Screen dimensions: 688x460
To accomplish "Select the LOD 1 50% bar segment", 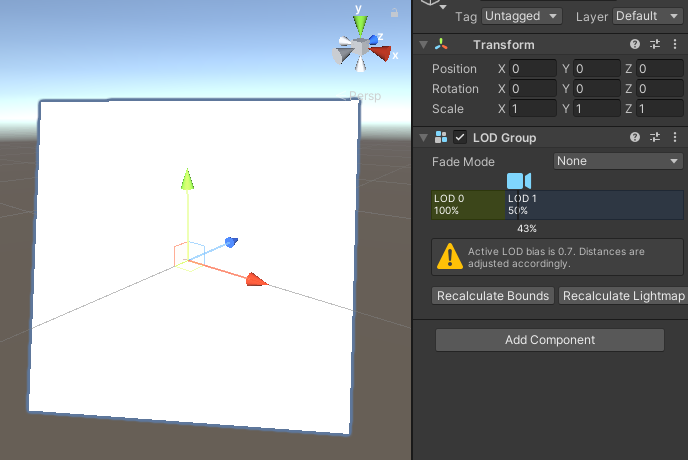I will point(594,205).
